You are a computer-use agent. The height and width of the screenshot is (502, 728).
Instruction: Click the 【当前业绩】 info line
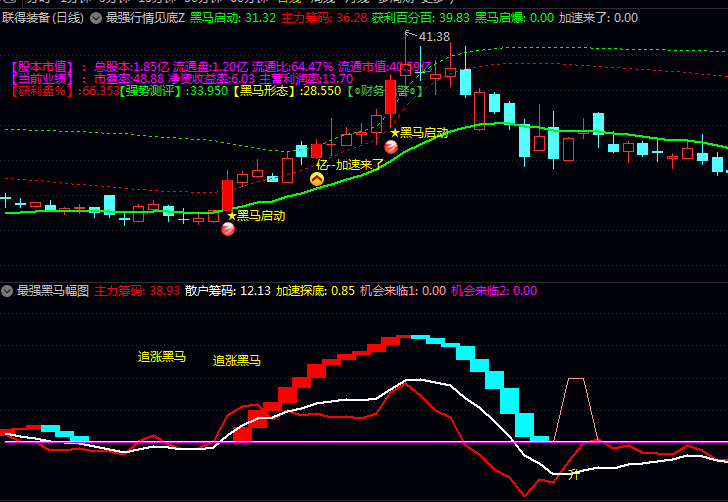click(182, 79)
